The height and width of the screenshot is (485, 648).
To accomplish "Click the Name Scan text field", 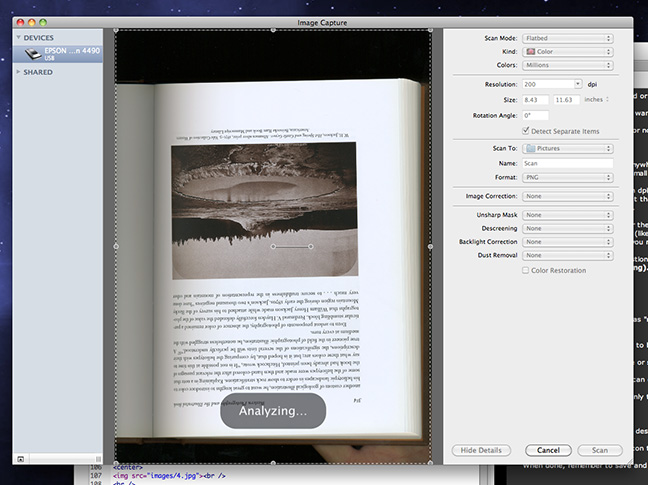I will click(567, 163).
